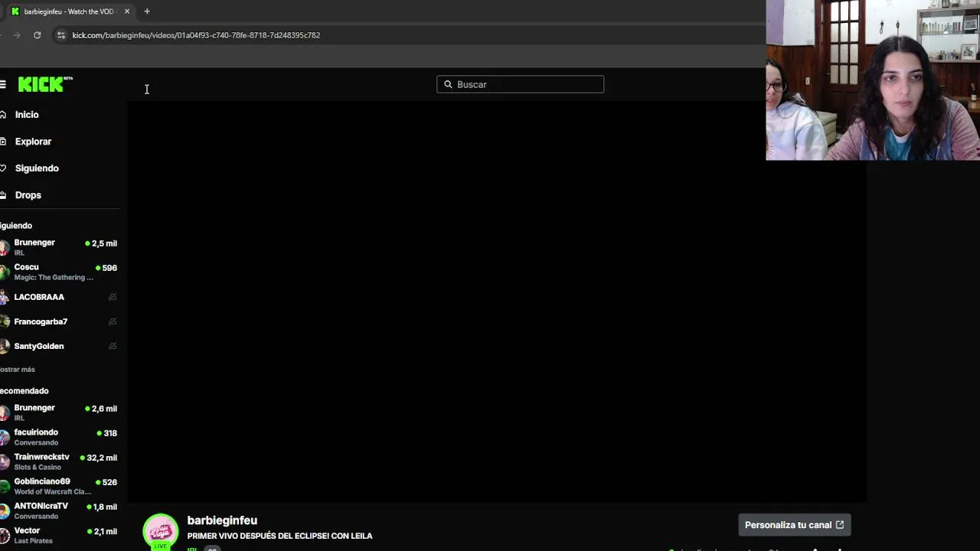Open Brunenger channel with 2,6 mil viewers
Viewport: 980px width, 551px height.
[x=34, y=408]
